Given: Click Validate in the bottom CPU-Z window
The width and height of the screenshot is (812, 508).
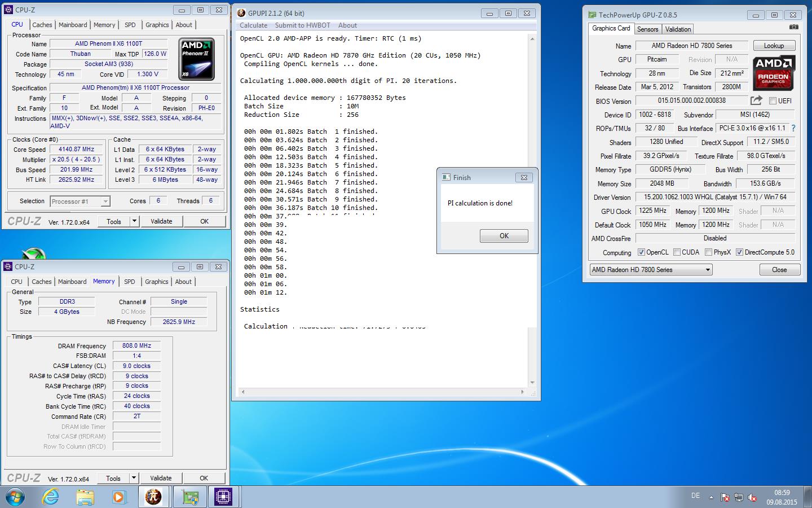Looking at the screenshot, I should [161, 478].
